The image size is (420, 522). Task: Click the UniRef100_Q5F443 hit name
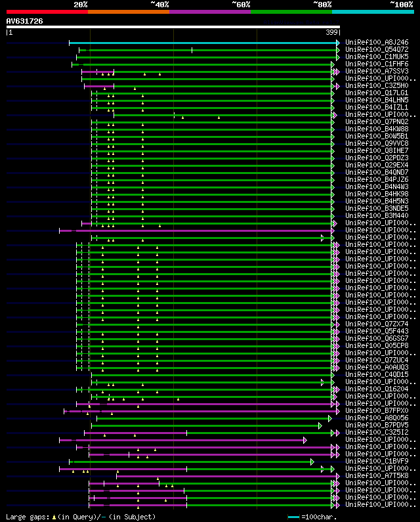pyautogui.click(x=377, y=331)
